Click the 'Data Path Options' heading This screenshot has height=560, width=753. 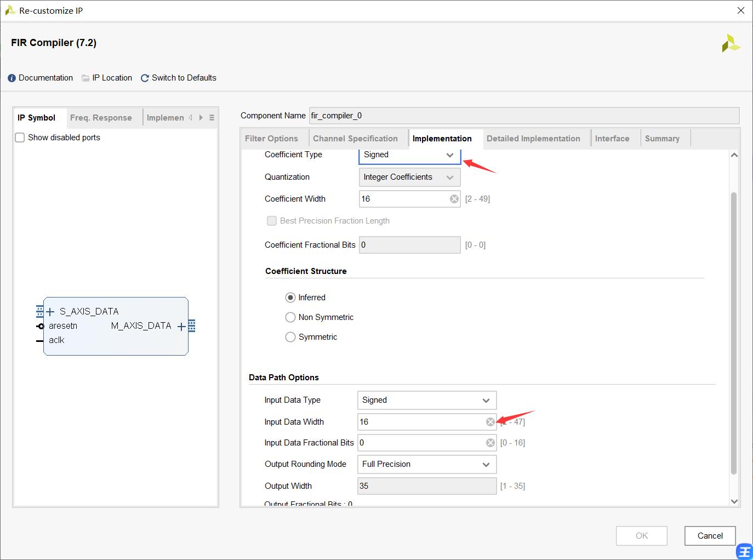click(284, 378)
